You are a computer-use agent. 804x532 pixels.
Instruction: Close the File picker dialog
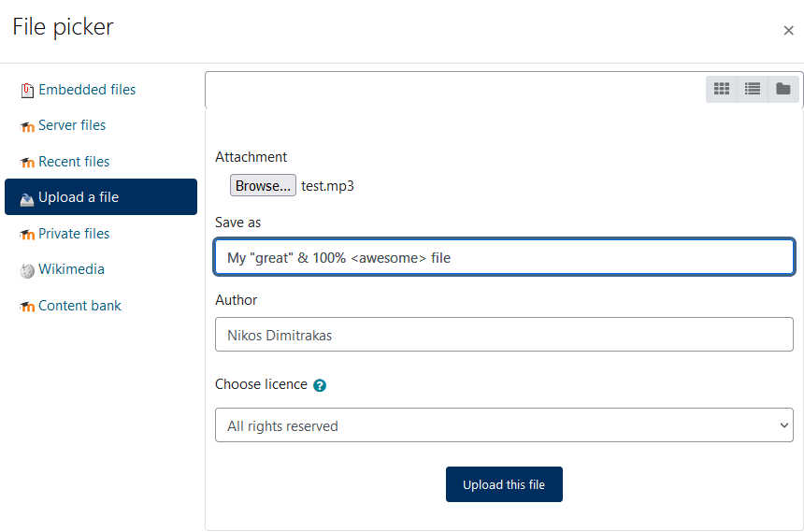click(x=789, y=31)
